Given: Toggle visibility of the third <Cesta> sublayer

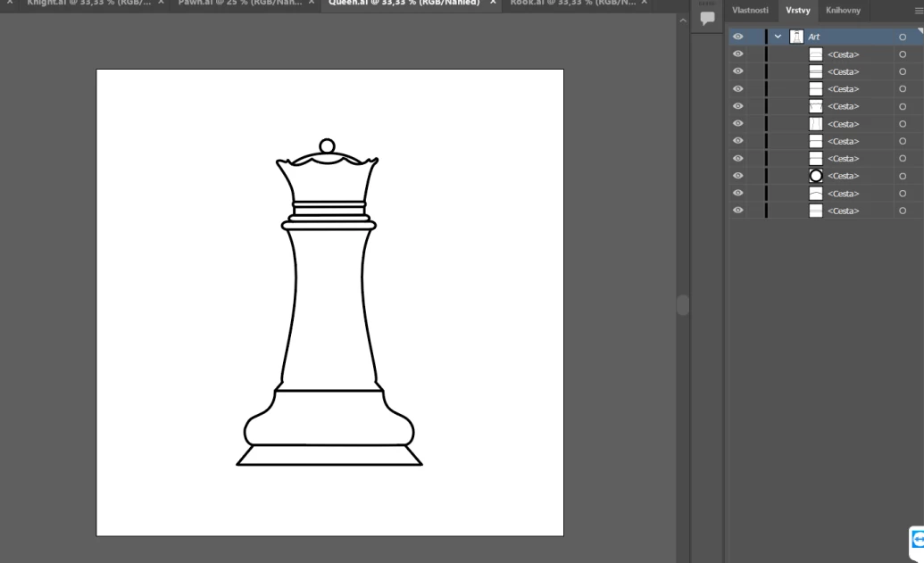Looking at the screenshot, I should 737,88.
